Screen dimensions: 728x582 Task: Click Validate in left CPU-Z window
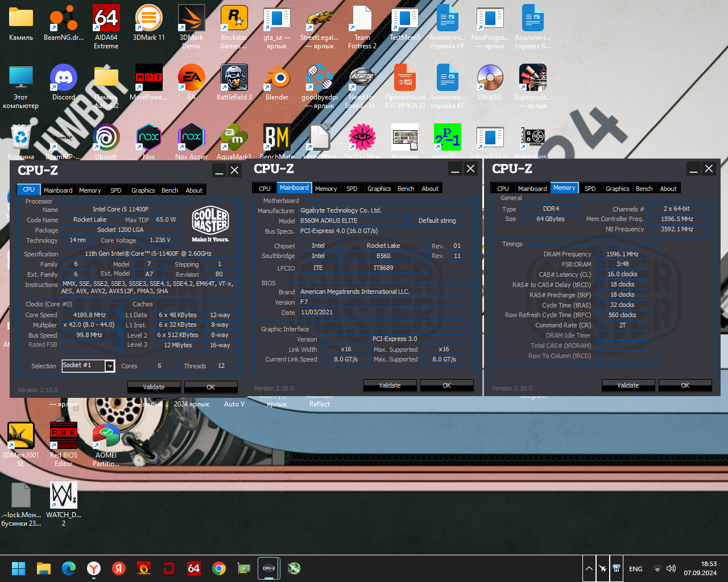coord(154,387)
